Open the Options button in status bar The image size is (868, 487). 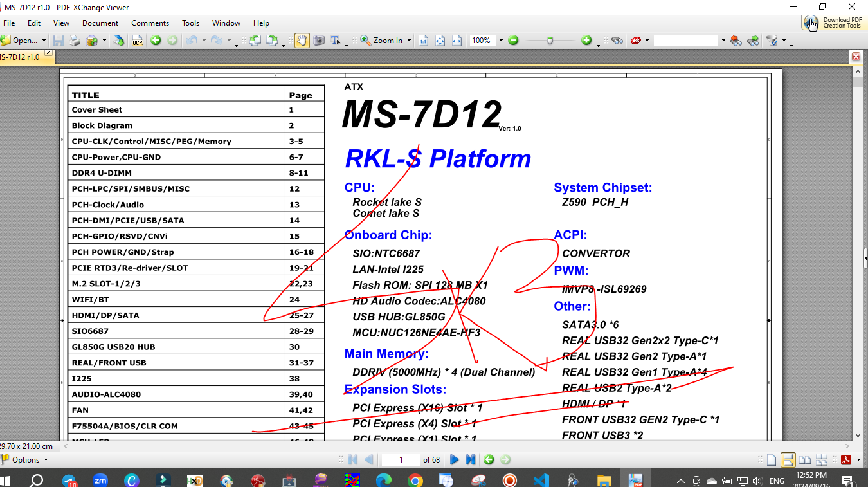pyautogui.click(x=25, y=460)
